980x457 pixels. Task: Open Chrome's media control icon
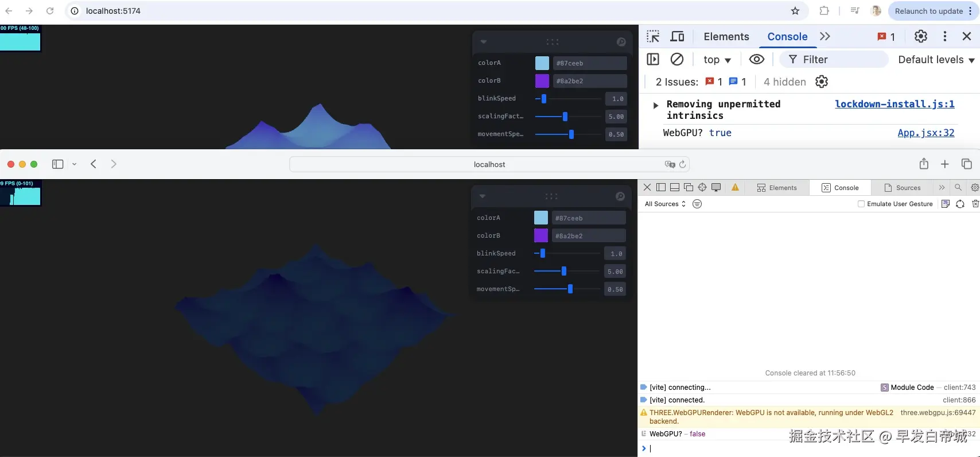[855, 11]
